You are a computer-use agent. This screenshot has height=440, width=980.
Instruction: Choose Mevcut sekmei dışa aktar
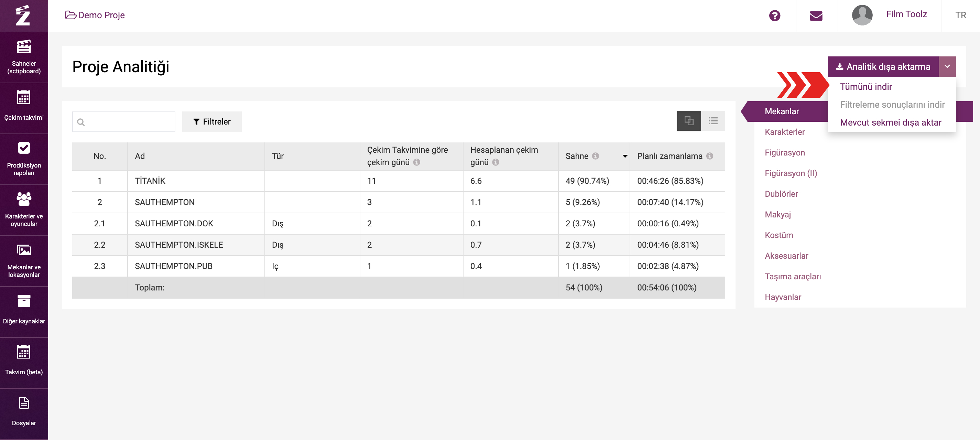coord(890,122)
